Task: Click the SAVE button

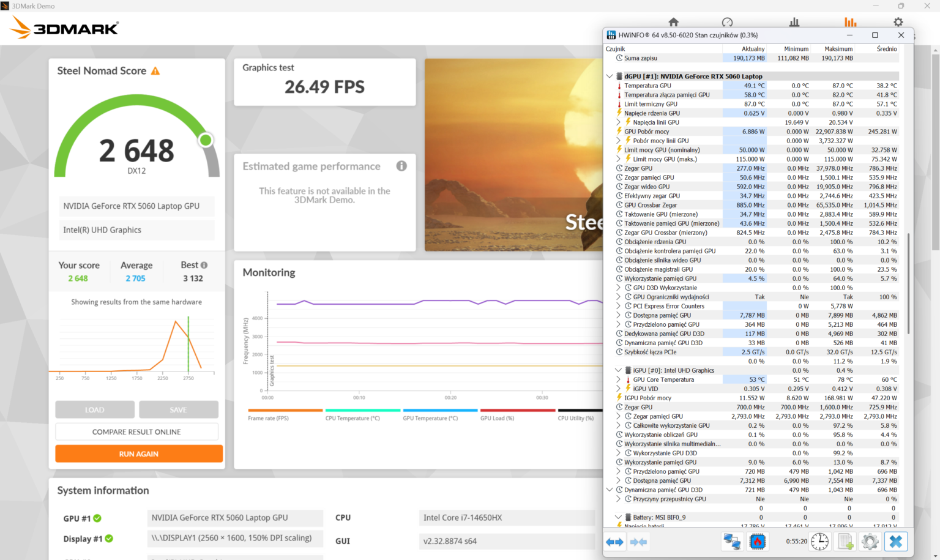Action: [x=178, y=409]
